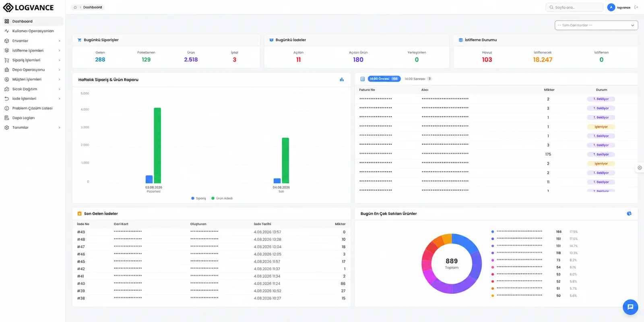Click the Sıcak Dağıtım icon
Screen dimensions: 644x322
(6, 89)
